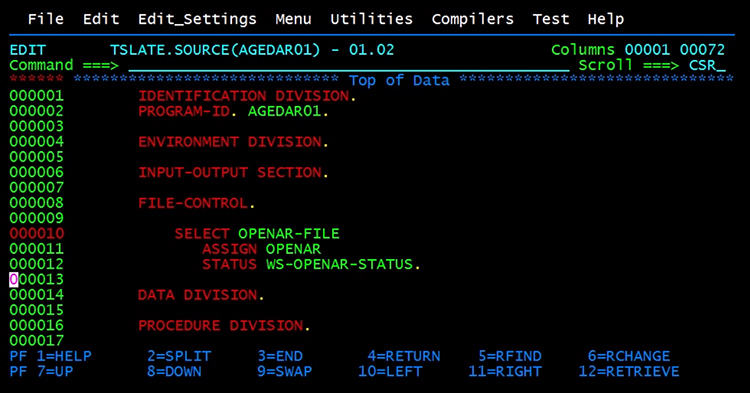Viewport: 750px width, 393px height.
Task: Click the Columns 00001 00072 indicator
Action: click(638, 50)
